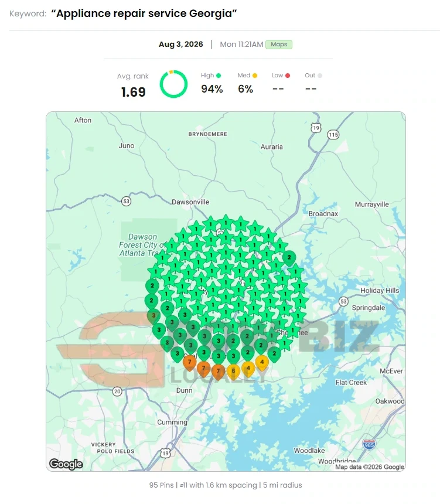Click the Interstate 985 shield
Image resolution: width=440 pixels, height=504 pixels.
click(x=369, y=445)
